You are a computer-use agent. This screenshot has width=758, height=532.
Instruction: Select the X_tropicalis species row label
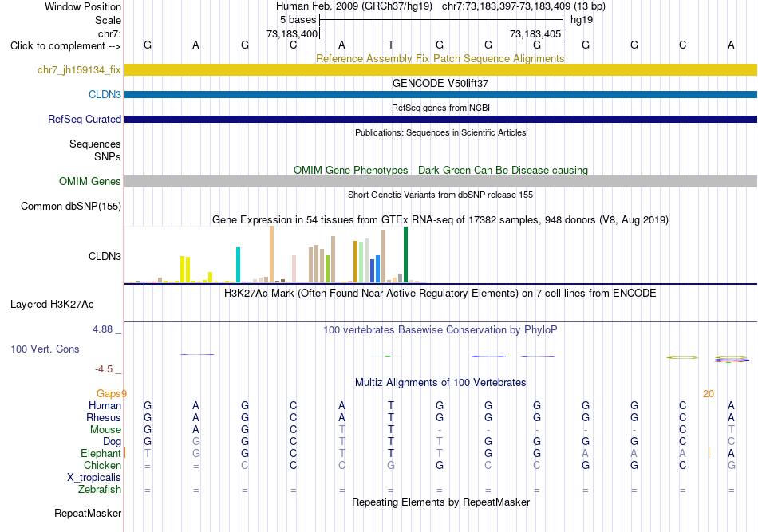click(94, 478)
